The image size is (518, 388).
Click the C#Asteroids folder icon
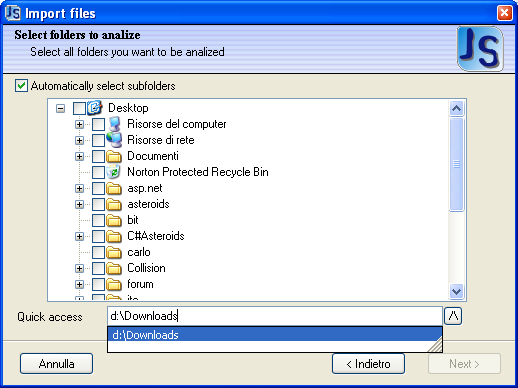[114, 236]
